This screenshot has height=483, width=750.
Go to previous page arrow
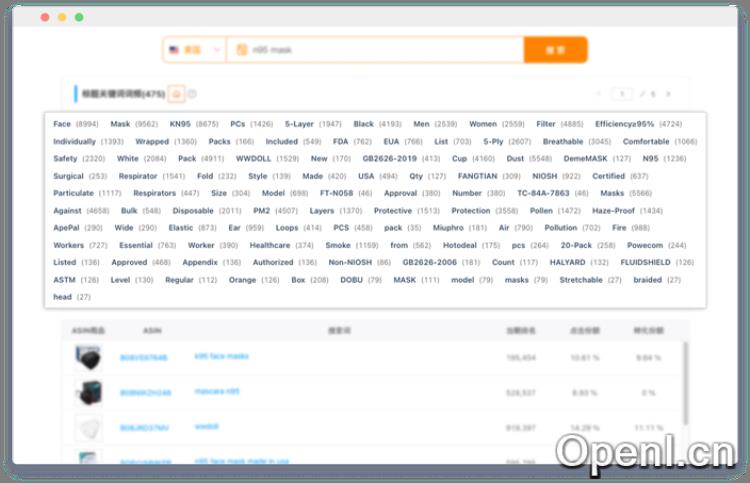598,94
